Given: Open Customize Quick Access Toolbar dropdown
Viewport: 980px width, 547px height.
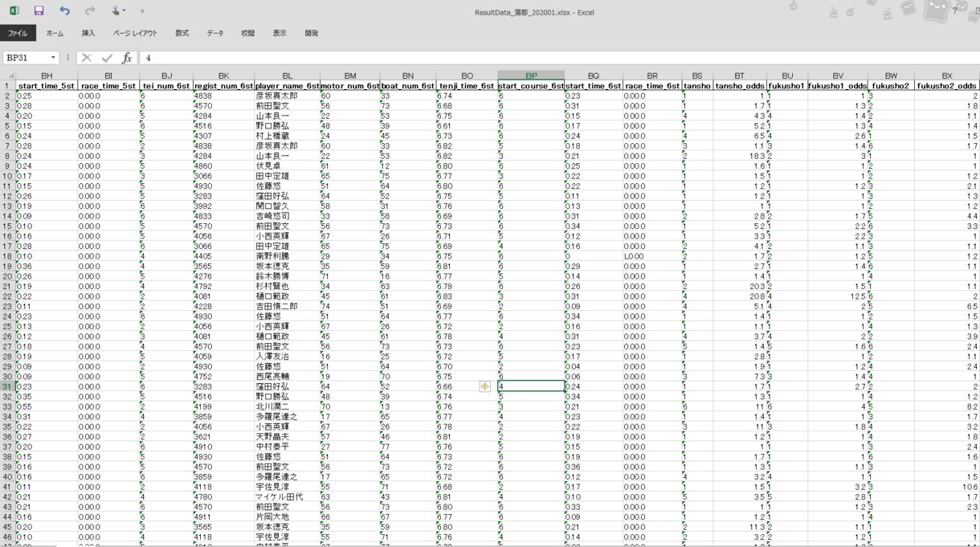Looking at the screenshot, I should click(142, 11).
